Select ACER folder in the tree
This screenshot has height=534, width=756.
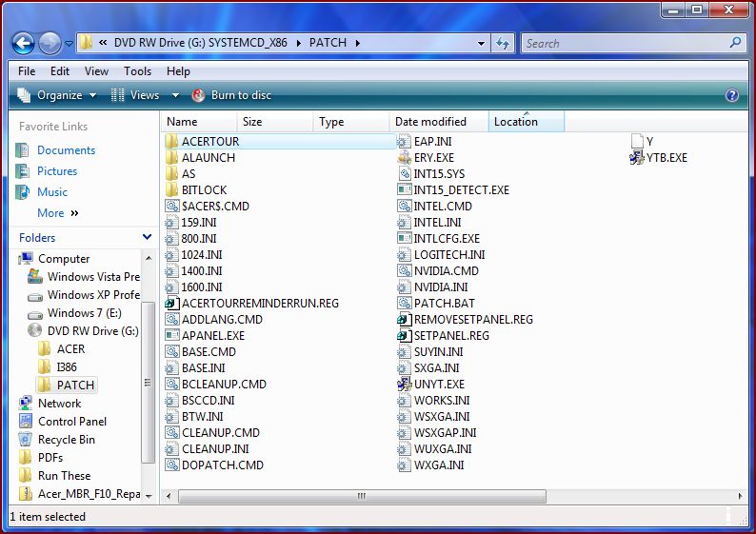click(61, 349)
